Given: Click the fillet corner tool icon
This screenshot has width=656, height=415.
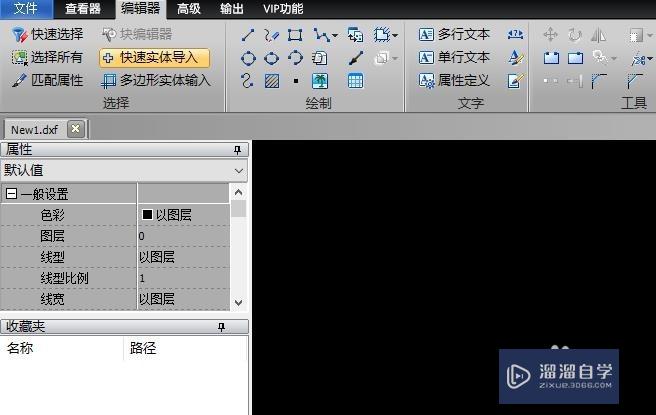Looking at the screenshot, I should point(599,81).
